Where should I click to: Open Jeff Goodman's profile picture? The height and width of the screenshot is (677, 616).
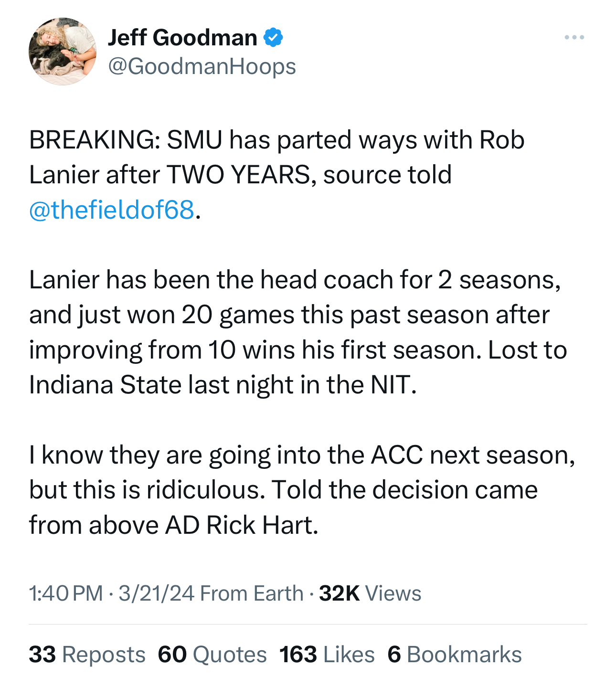pos(62,52)
